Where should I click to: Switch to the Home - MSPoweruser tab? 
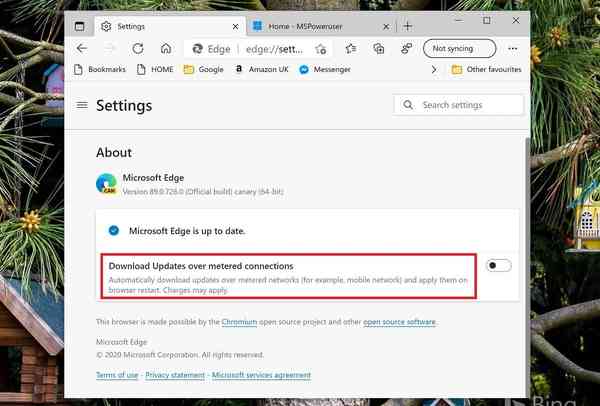click(321, 26)
